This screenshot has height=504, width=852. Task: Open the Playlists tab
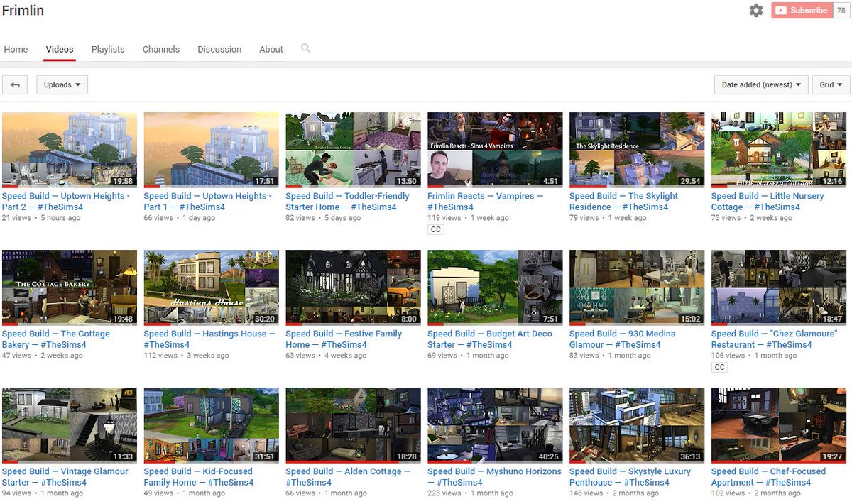108,49
